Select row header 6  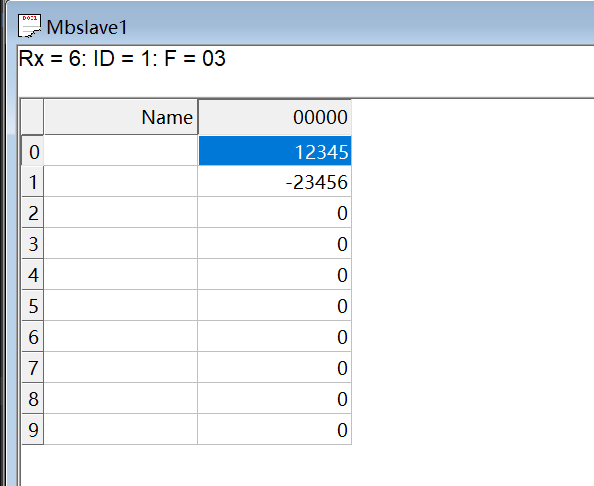[33, 336]
